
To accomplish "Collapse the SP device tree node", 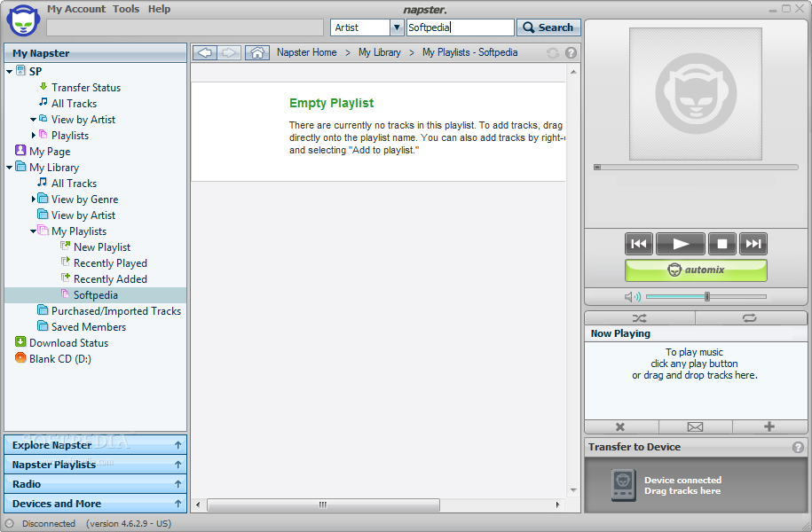I will (10, 72).
